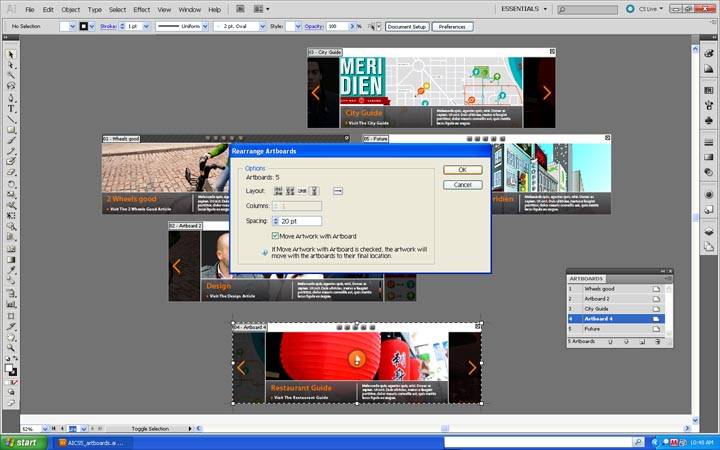
Task: Open the Object menu
Action: [x=71, y=9]
